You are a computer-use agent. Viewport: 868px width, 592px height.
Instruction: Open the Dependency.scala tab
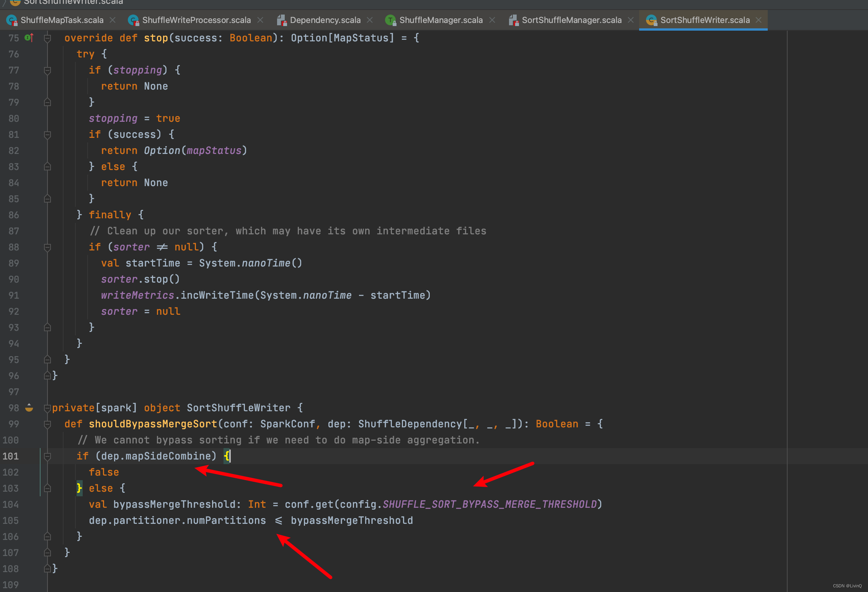click(325, 20)
